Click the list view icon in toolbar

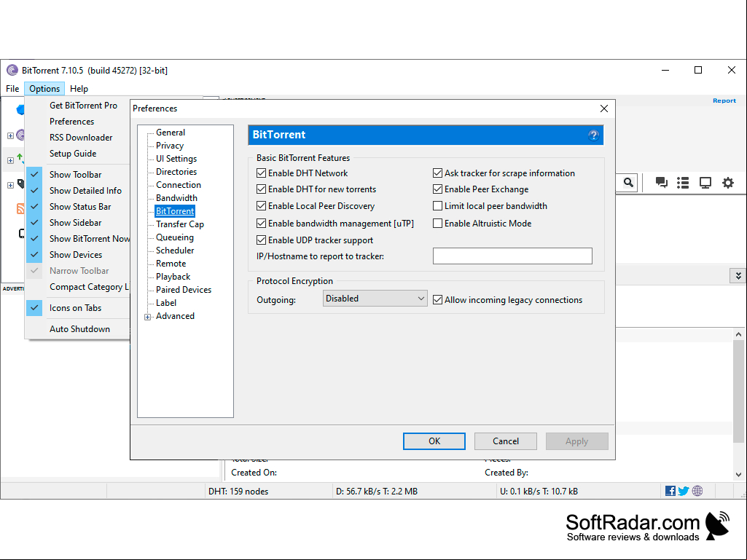(x=683, y=182)
